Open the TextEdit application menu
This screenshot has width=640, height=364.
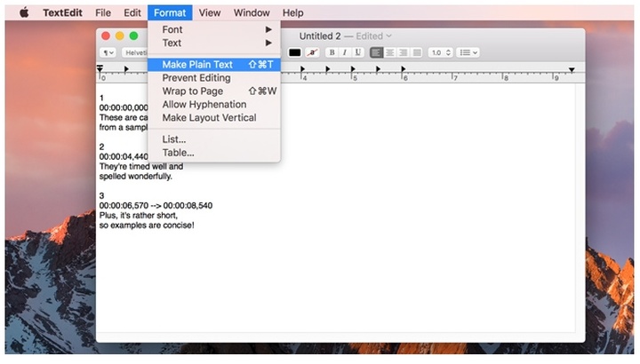click(62, 12)
